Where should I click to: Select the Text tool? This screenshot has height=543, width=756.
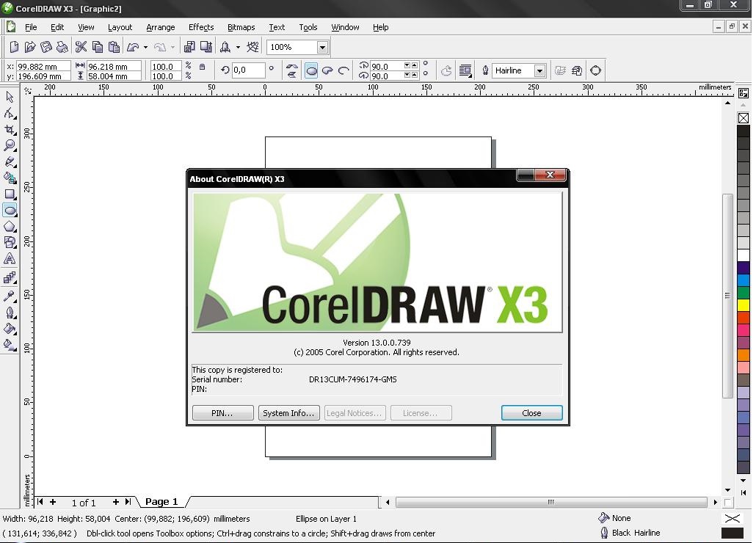coord(10,259)
